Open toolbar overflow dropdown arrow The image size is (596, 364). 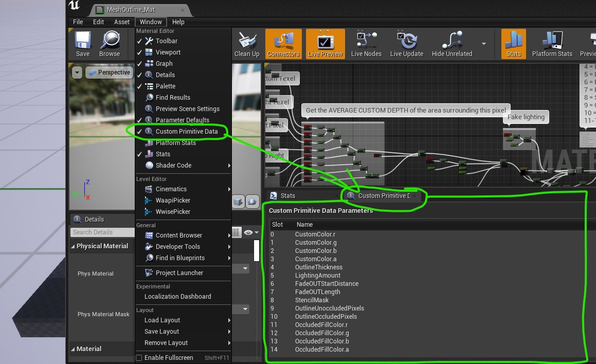(x=483, y=44)
